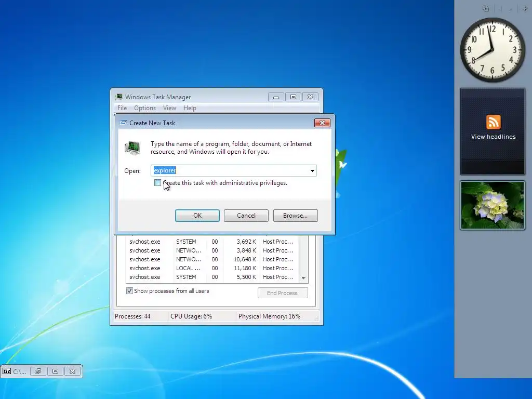This screenshot has height=399, width=532.
Task: Click the analog clock gadget
Action: [x=493, y=50]
